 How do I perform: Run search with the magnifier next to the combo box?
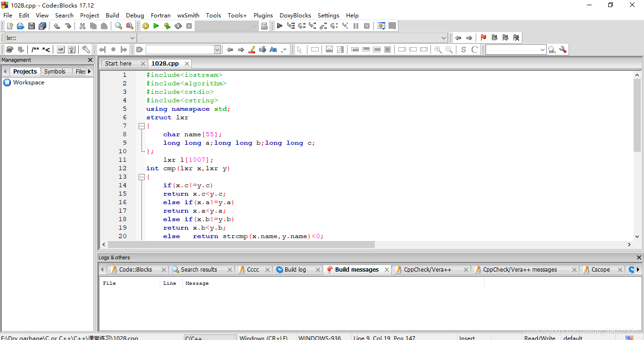click(x=552, y=50)
